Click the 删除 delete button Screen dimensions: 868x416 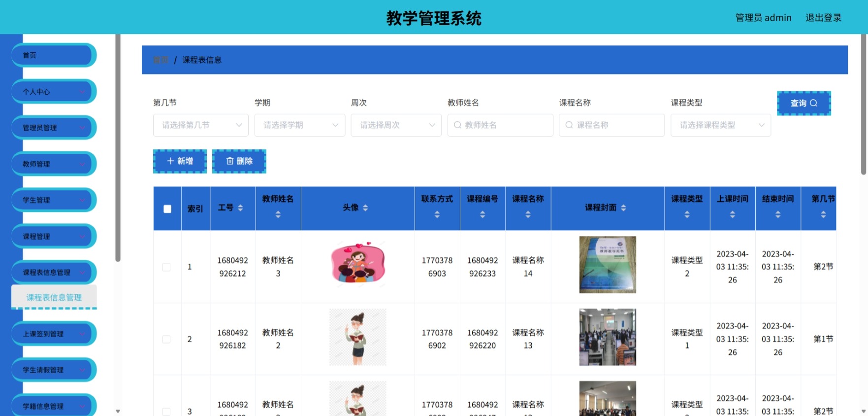239,161
